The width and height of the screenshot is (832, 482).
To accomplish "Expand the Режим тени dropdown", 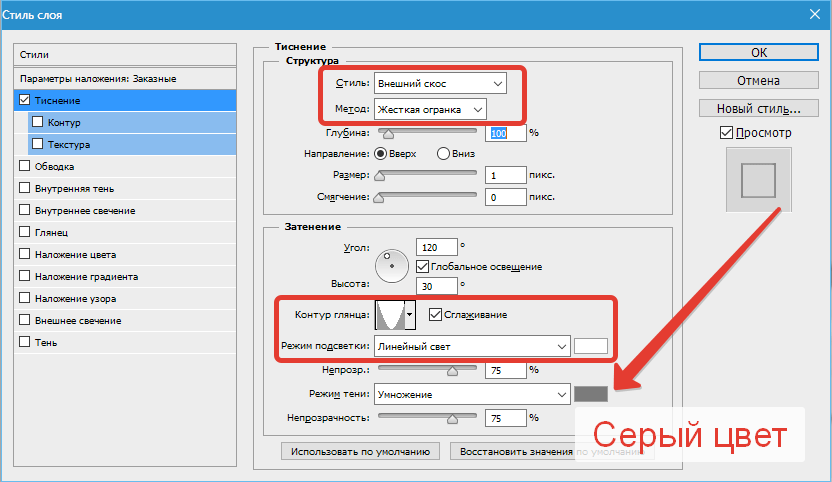I will click(472, 394).
